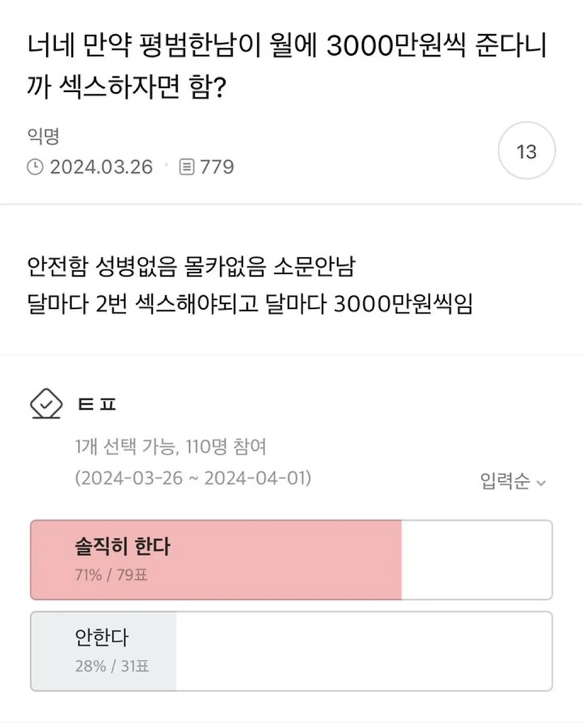Click the 779 view count number
The width and height of the screenshot is (583, 728).
217,167
